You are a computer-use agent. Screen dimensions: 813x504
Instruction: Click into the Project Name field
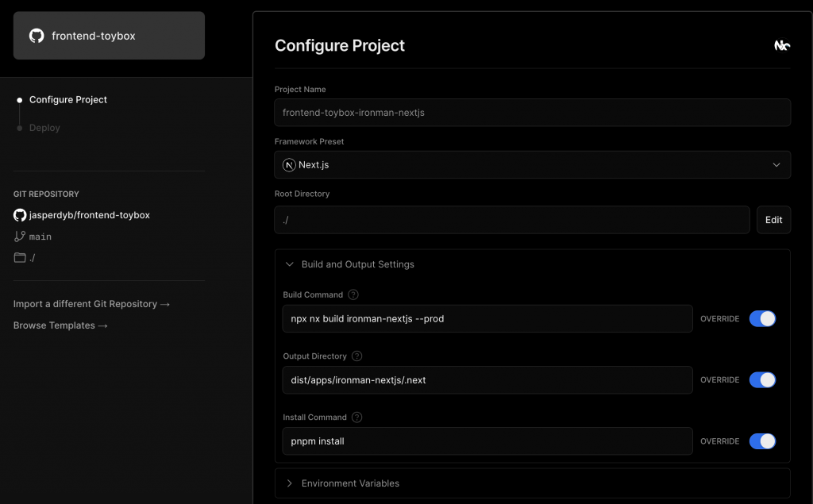point(532,113)
